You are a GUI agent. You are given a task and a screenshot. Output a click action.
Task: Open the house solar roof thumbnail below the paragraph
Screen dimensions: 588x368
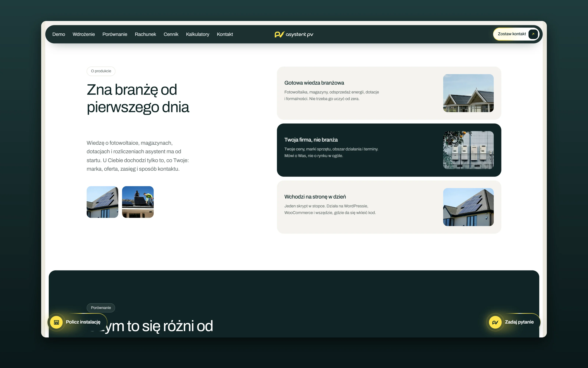pyautogui.click(x=102, y=202)
